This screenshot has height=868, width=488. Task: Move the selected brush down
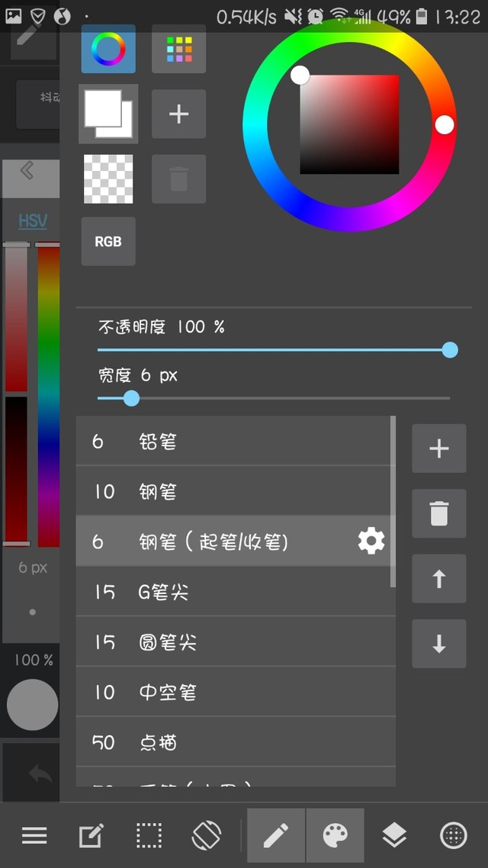(x=438, y=643)
